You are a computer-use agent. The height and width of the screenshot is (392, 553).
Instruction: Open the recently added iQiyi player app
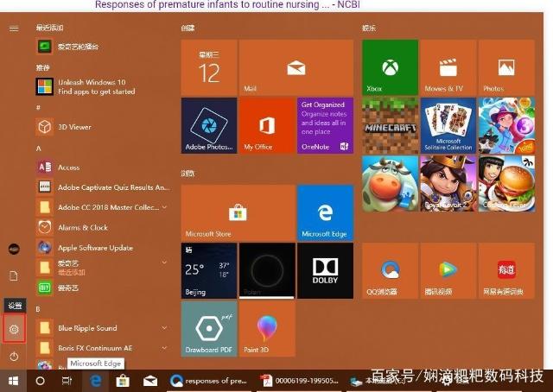[x=102, y=46]
